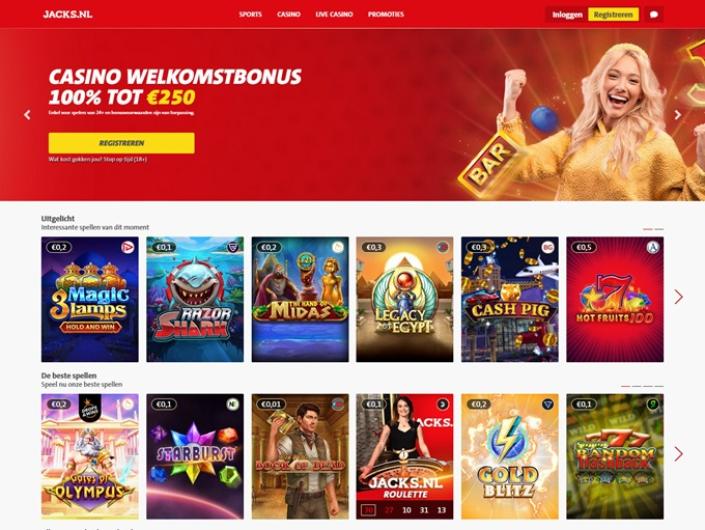
Task: Open the Sports menu item
Action: 250,14
